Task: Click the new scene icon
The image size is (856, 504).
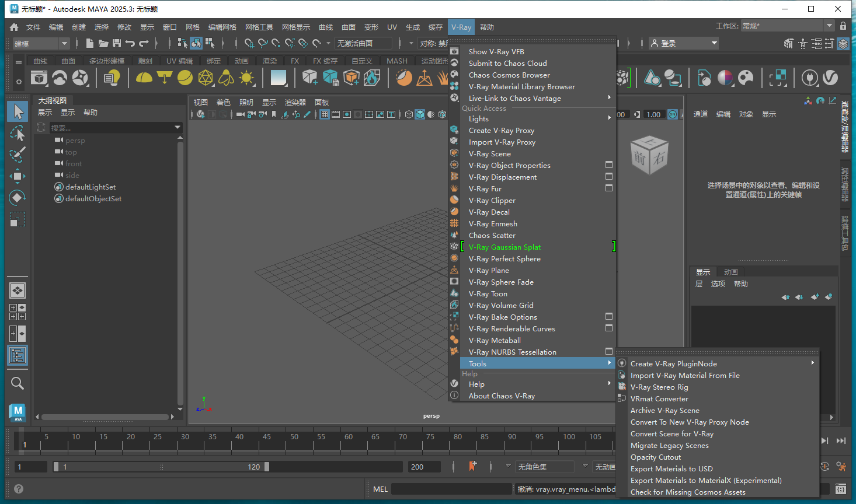Action: tap(89, 43)
